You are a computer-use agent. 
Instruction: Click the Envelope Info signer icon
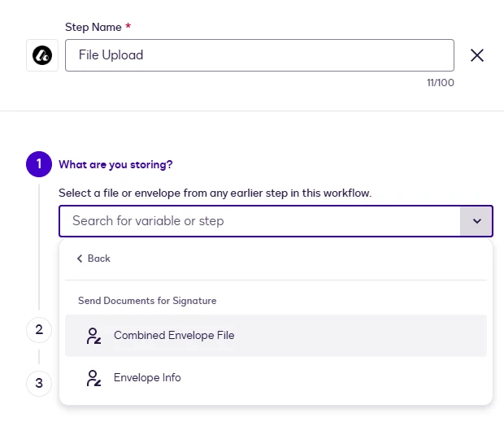93,378
